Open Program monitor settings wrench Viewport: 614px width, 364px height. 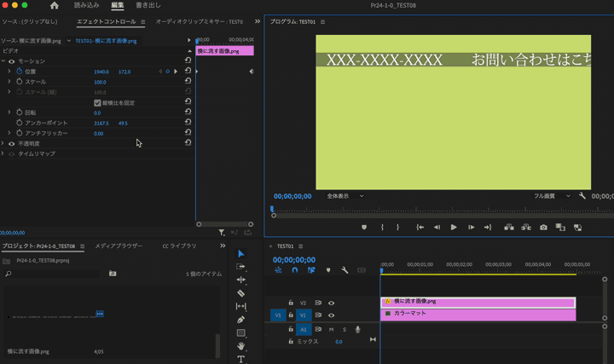click(x=582, y=196)
